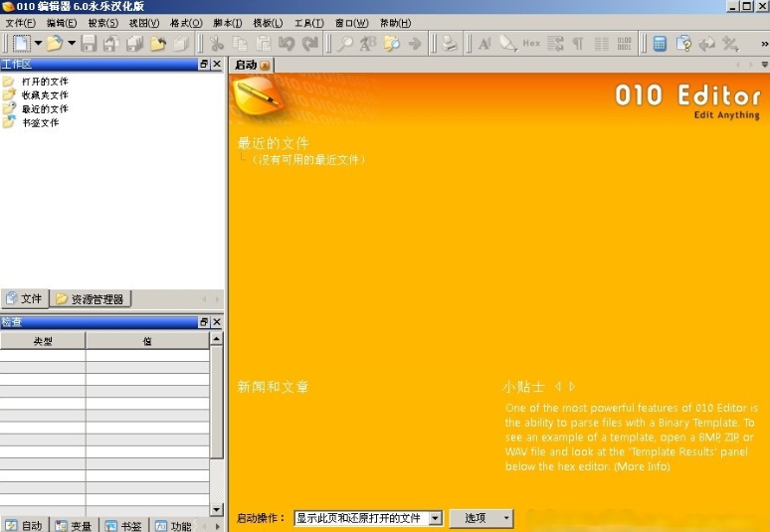Click the Open File folder icon
Image resolution: width=770 pixels, height=532 pixels.
(55, 43)
